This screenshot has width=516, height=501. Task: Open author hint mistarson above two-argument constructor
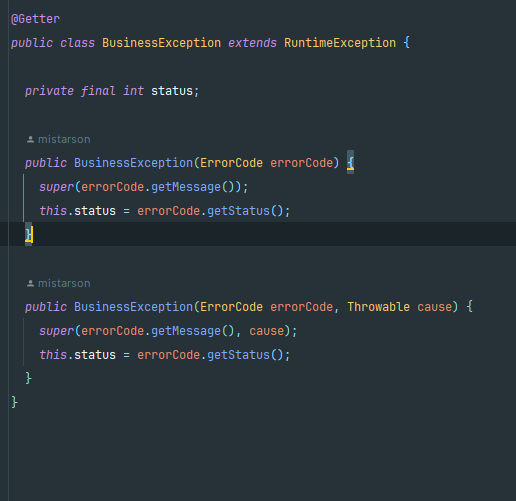click(x=64, y=283)
